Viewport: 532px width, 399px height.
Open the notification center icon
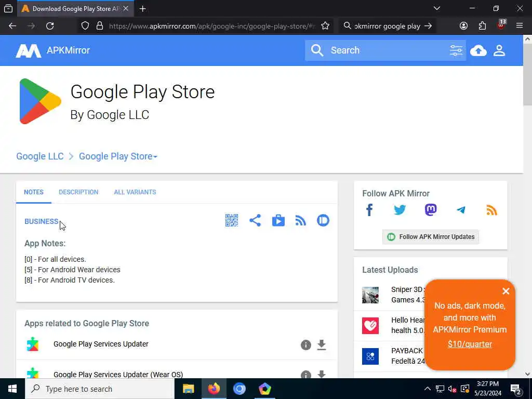(x=516, y=389)
